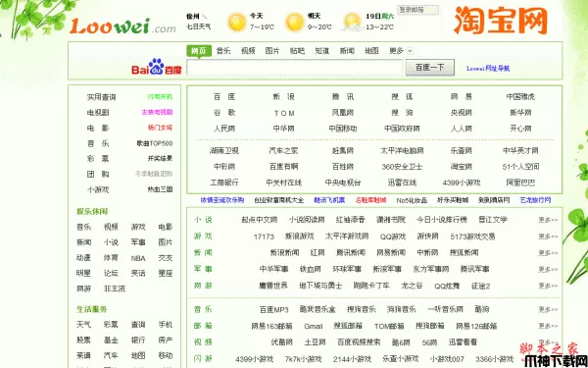
Task: Open the 登录邮箱 dropdown box
Action: click(417, 10)
